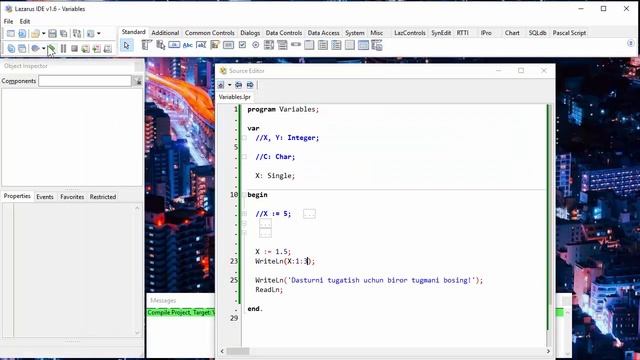This screenshot has height=360, width=640.
Task: Open Favorites tab in Object Inspector
Action: click(72, 197)
